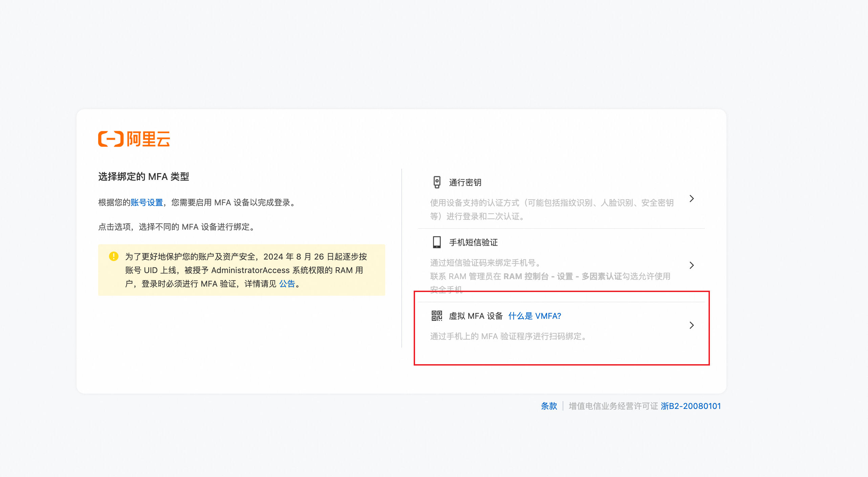The height and width of the screenshot is (477, 868).
Task: Click the QR code icon for 虚拟 MFA 设备
Action: point(437,316)
